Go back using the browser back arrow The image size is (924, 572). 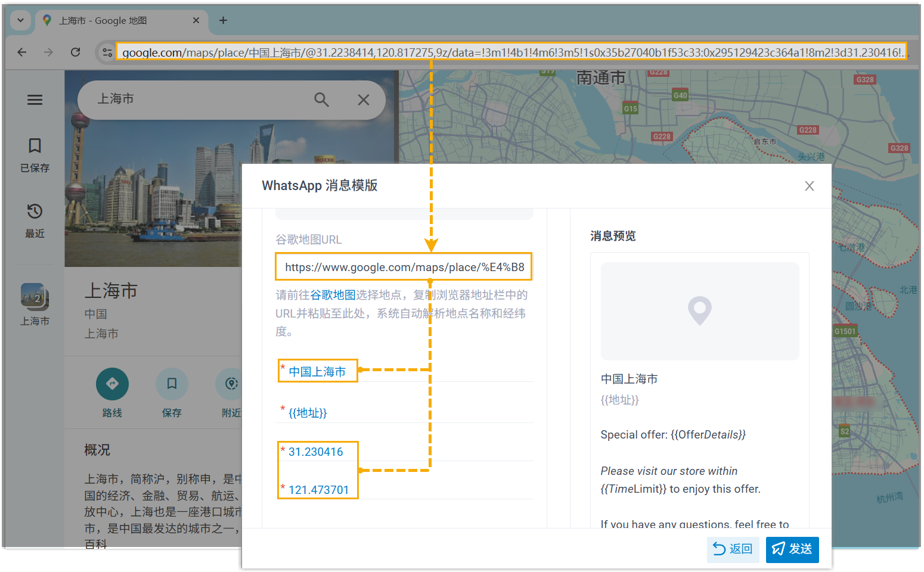pos(22,52)
